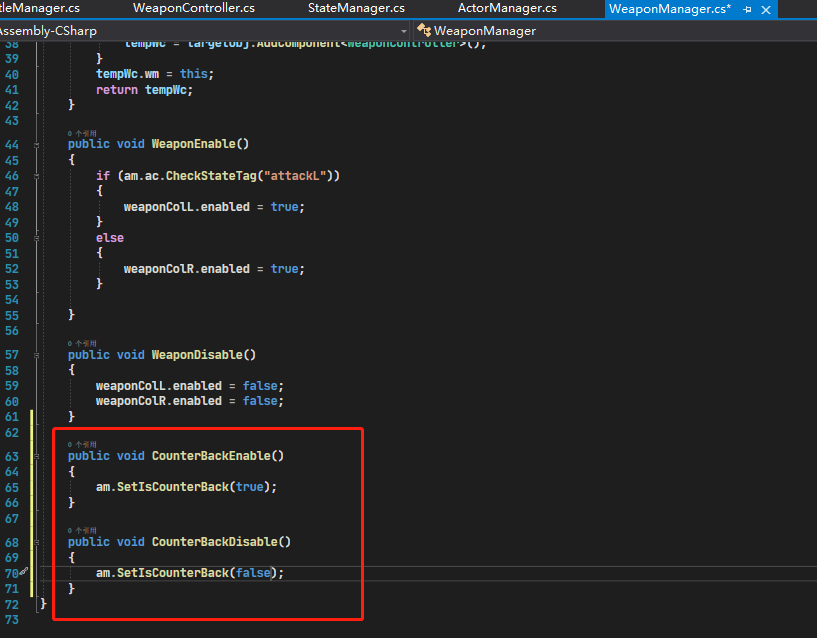Screen dimensions: 817x638
Task: Open reference count above WeaponEnable
Action: pyautogui.click(x=82, y=133)
